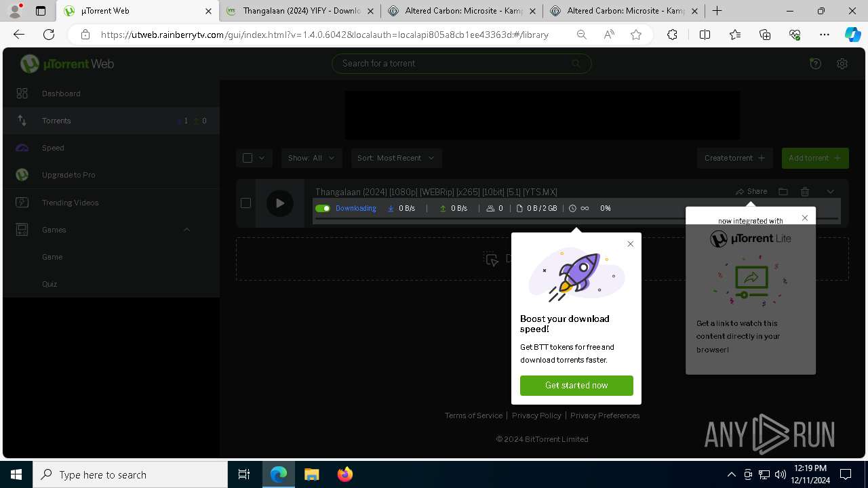
Task: Switch to third tab Altered Carbon Microsite
Action: 462,11
